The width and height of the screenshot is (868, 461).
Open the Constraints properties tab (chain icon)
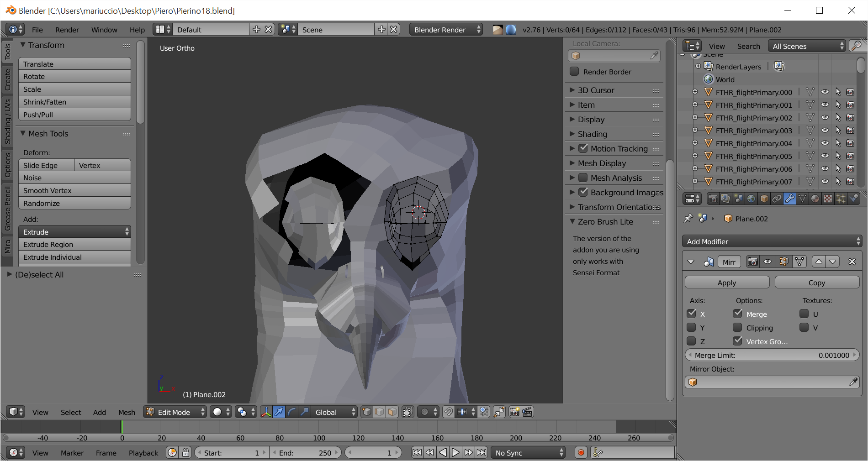coord(777,199)
